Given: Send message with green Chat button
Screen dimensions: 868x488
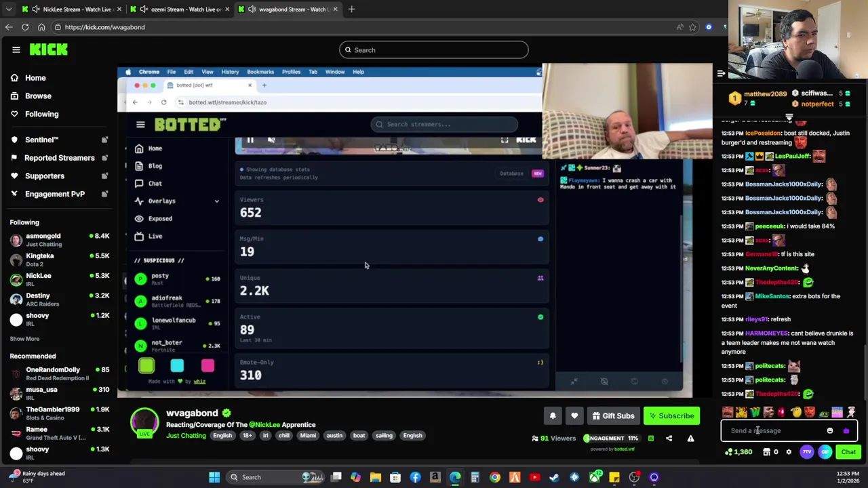Looking at the screenshot, I should [848, 452].
